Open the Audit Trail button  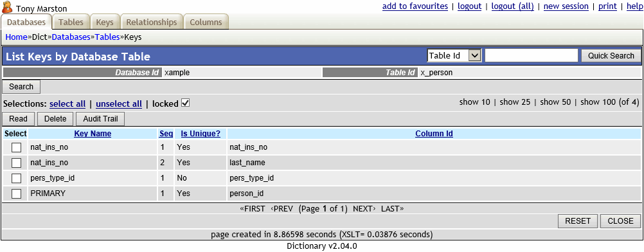point(100,119)
